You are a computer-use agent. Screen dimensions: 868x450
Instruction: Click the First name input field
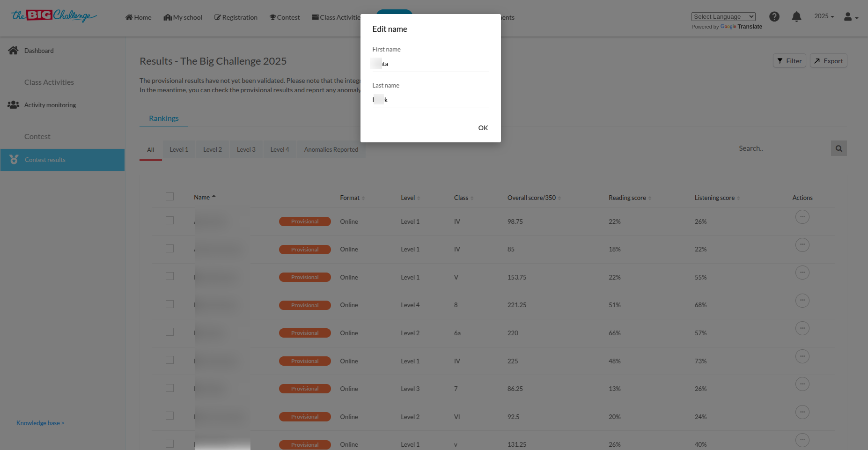430,64
